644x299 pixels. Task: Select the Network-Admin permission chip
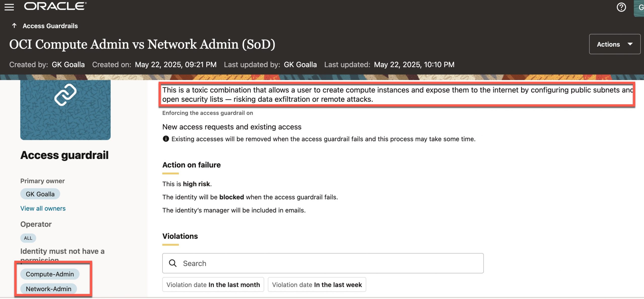[x=49, y=289]
